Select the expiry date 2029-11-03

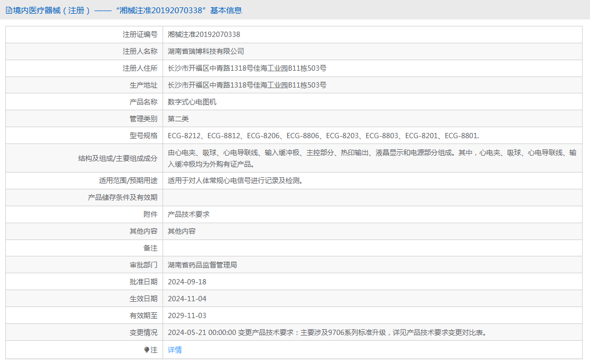pyautogui.click(x=187, y=316)
